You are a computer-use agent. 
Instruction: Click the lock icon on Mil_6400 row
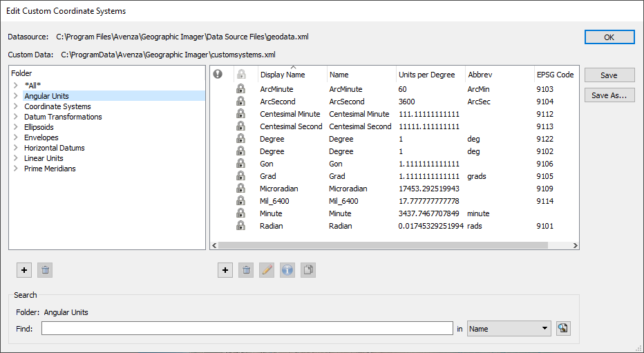[x=240, y=201]
